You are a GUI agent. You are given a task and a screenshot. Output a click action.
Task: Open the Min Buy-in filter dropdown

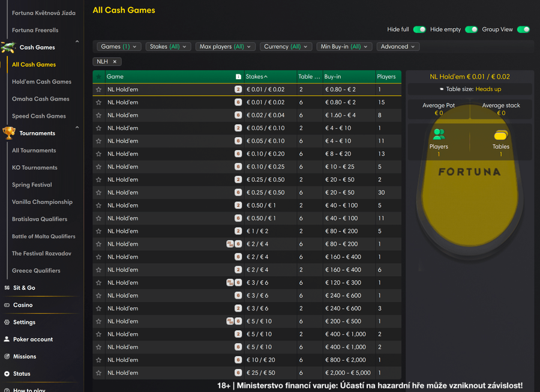click(344, 46)
